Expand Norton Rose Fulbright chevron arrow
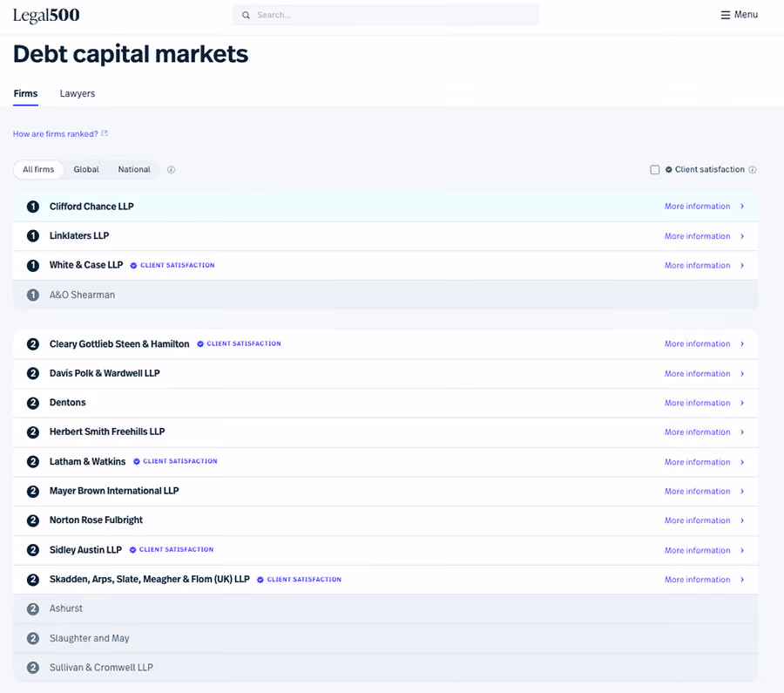The height and width of the screenshot is (693, 784). click(x=742, y=520)
